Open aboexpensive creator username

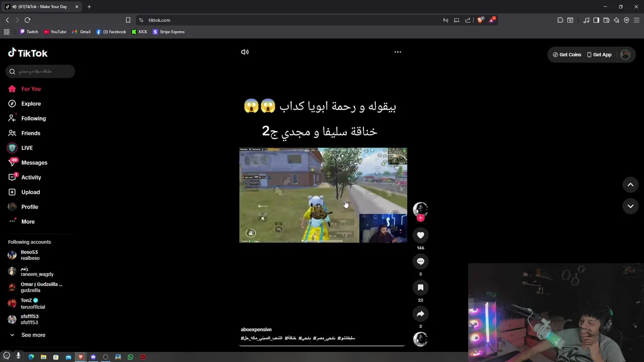pyautogui.click(x=256, y=329)
